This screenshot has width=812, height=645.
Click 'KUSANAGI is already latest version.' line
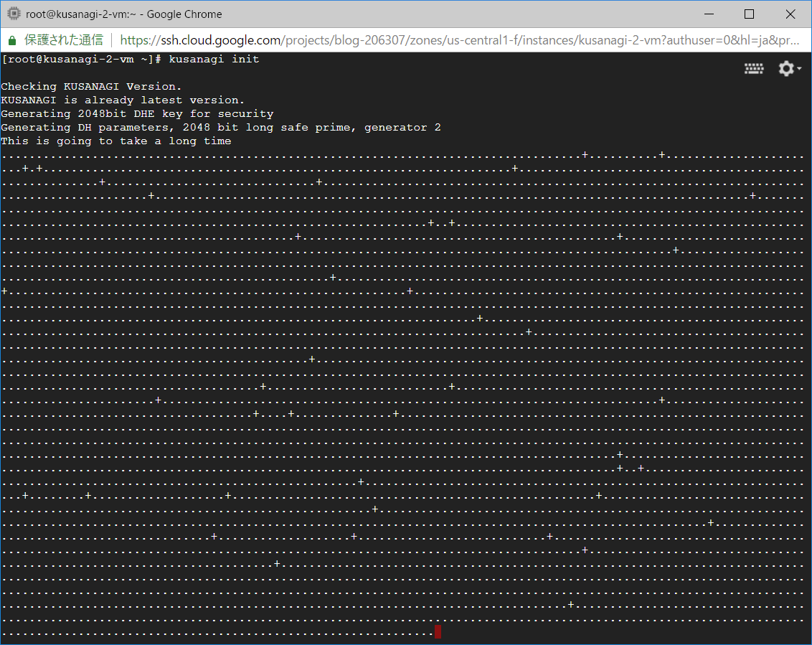click(123, 100)
